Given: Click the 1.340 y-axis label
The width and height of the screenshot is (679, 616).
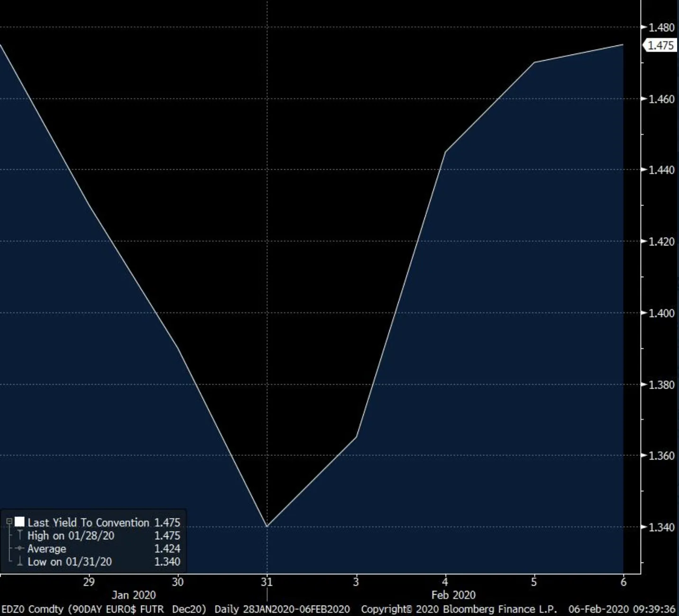Looking at the screenshot, I should coord(661,527).
